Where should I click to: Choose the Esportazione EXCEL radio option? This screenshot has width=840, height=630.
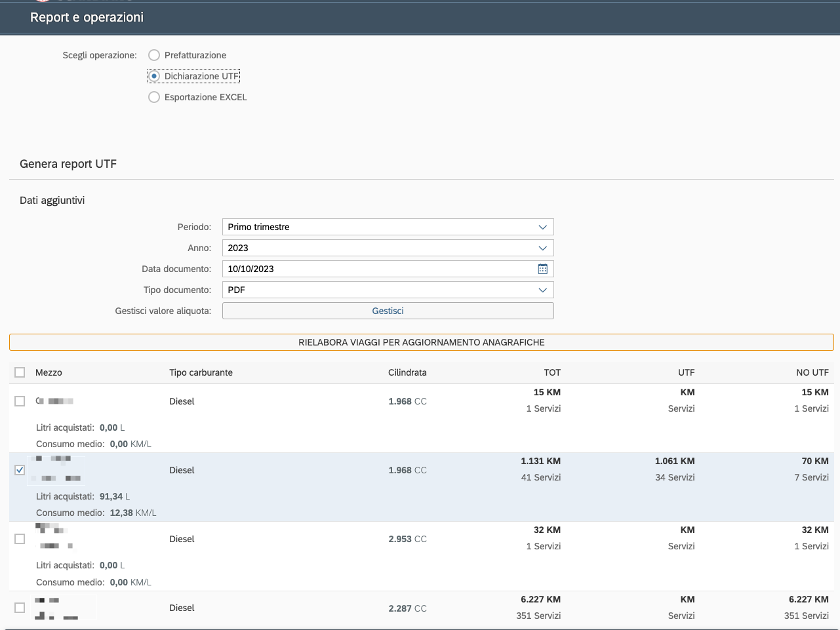(x=154, y=97)
